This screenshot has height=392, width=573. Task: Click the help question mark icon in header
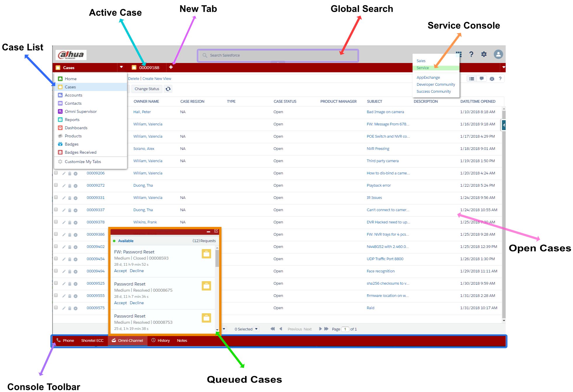coord(471,54)
